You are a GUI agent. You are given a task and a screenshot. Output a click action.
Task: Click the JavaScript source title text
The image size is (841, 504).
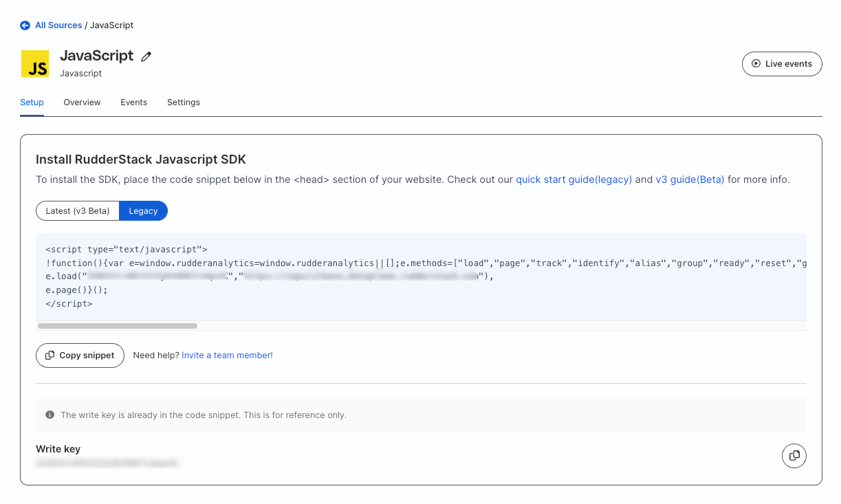tap(97, 56)
